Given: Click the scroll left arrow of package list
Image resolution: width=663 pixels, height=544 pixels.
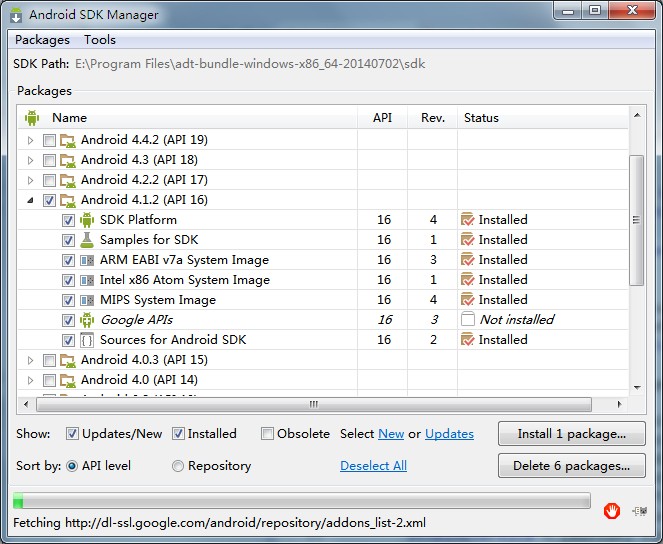Looking at the screenshot, I should [x=26, y=405].
